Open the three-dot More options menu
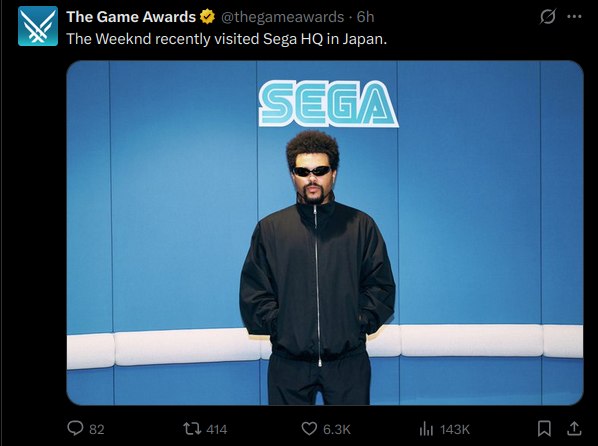Screen dimensions: 598x446 574,16
